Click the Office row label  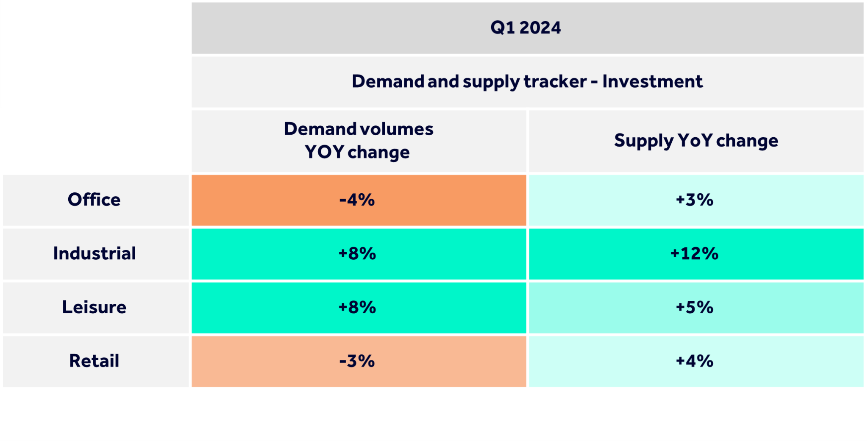click(x=94, y=200)
